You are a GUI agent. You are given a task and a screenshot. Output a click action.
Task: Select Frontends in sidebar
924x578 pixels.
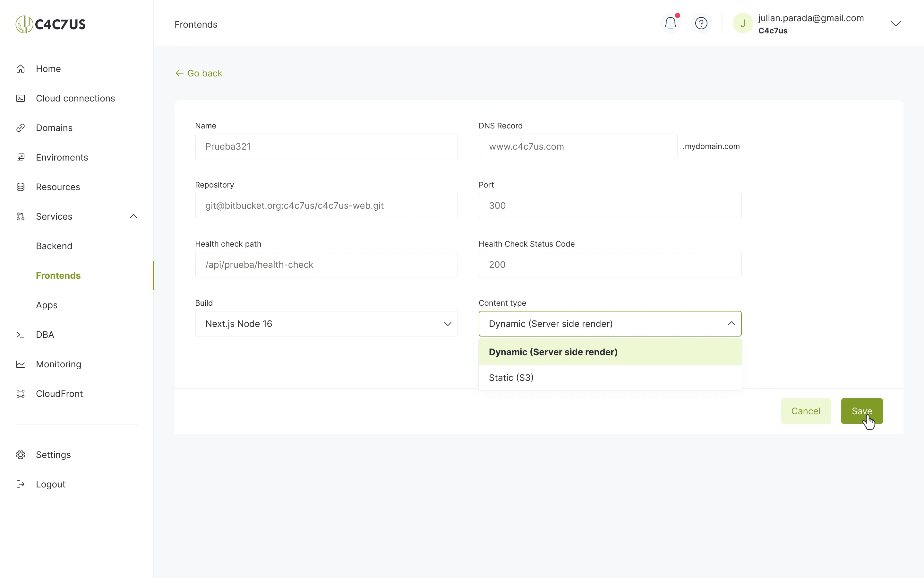pos(58,276)
